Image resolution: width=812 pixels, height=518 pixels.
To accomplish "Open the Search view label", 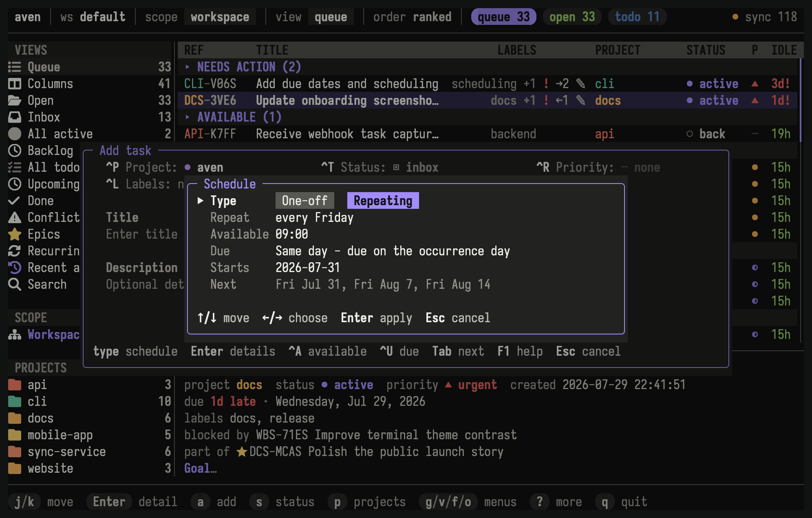I will click(47, 284).
